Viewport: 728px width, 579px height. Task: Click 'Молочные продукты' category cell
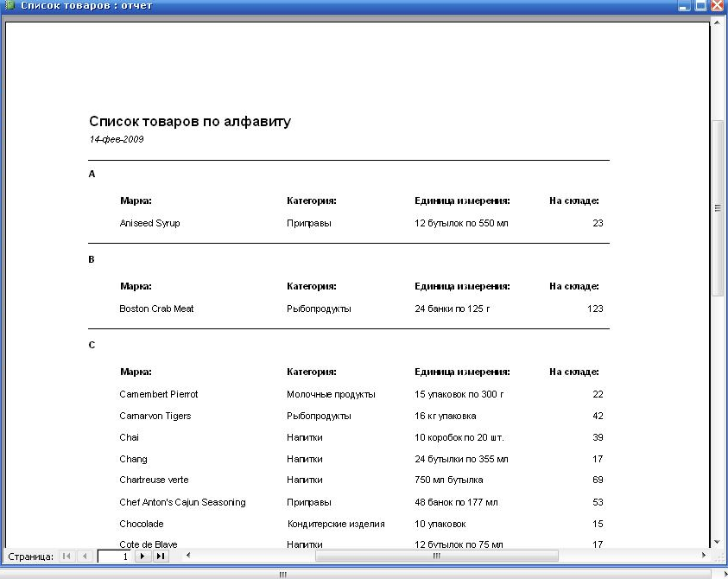click(x=331, y=394)
